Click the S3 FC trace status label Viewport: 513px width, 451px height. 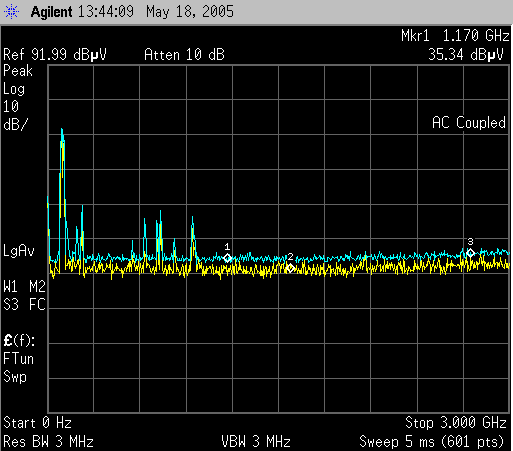24,305
